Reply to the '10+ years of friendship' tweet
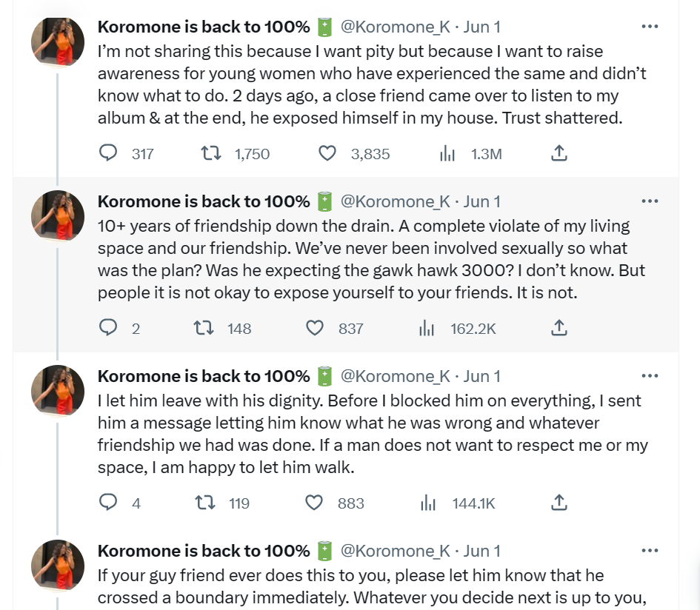 click(108, 328)
